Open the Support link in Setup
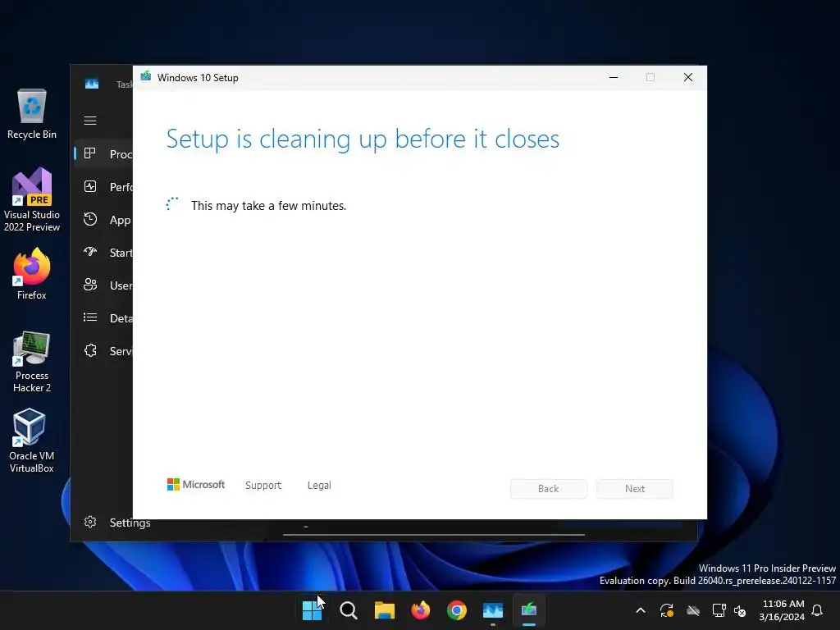Image resolution: width=840 pixels, height=630 pixels. (x=263, y=485)
